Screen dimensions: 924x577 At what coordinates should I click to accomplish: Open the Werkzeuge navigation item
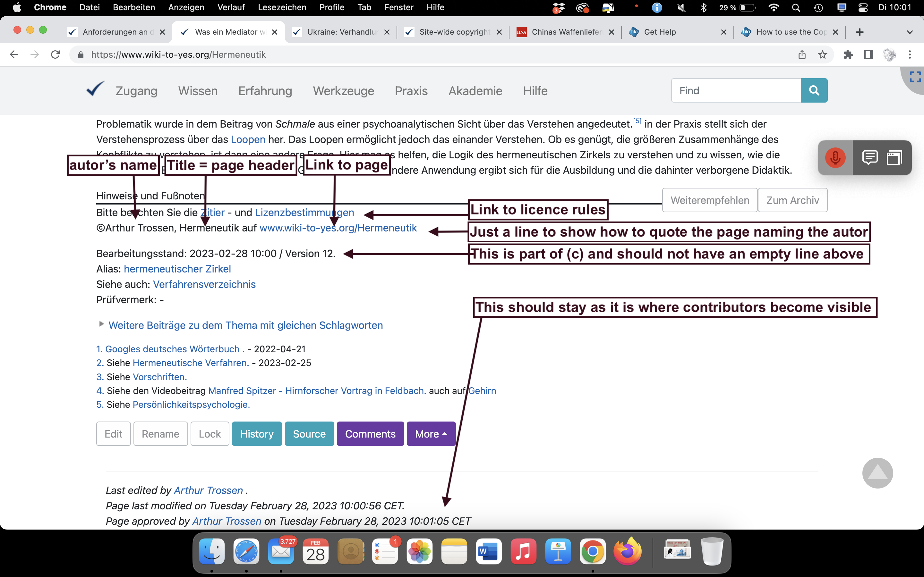tap(343, 91)
